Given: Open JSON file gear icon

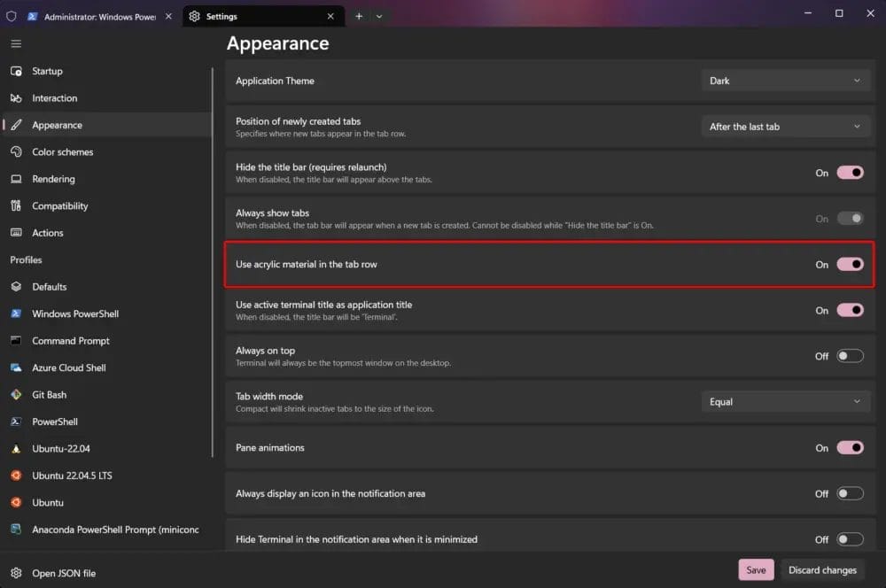Looking at the screenshot, I should coord(16,573).
